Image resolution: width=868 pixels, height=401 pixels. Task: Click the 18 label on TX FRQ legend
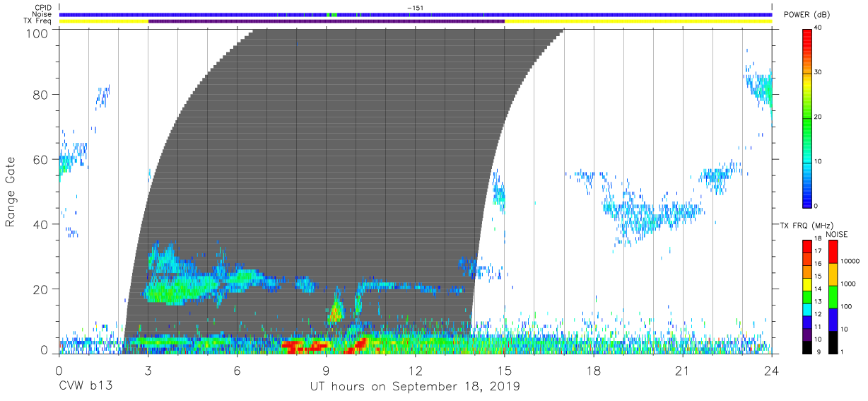point(817,239)
